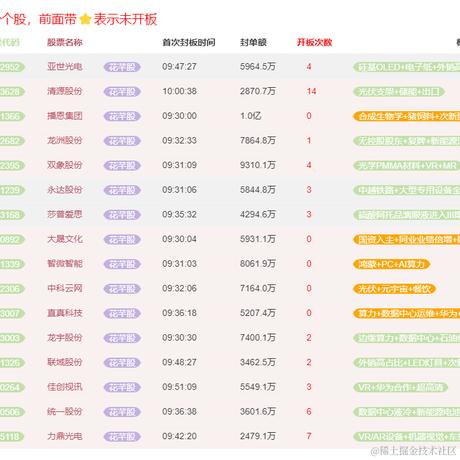Click the VR/AR设备 concept tag for 力鼎光电

(406, 437)
